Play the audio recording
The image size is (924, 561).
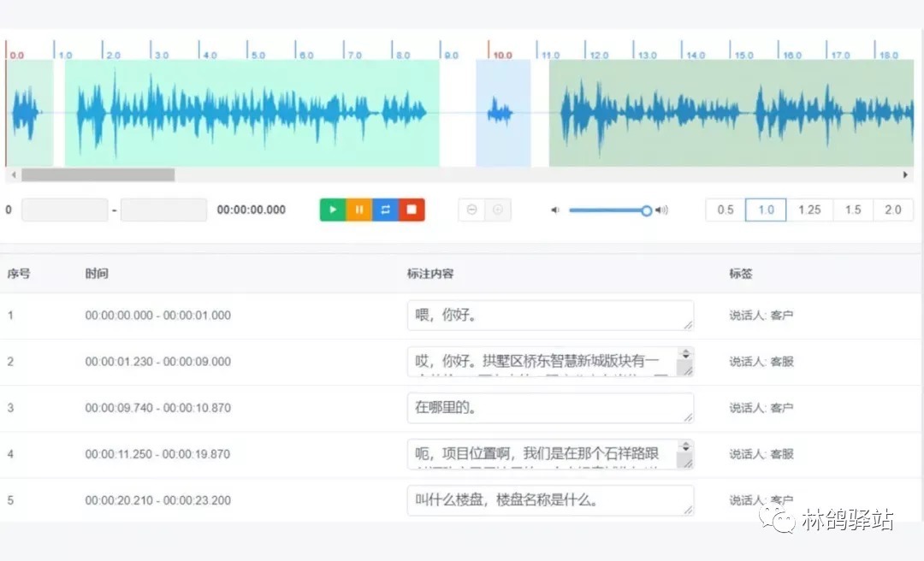point(333,210)
